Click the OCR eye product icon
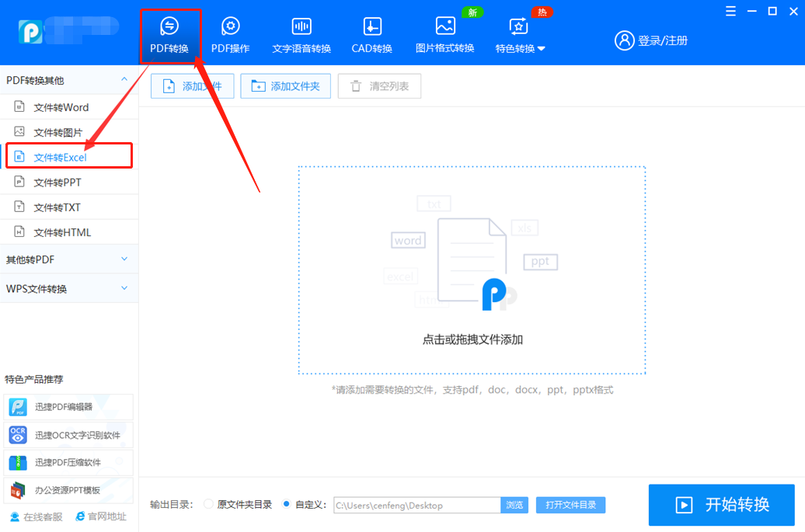This screenshot has width=805, height=532. coord(18,435)
